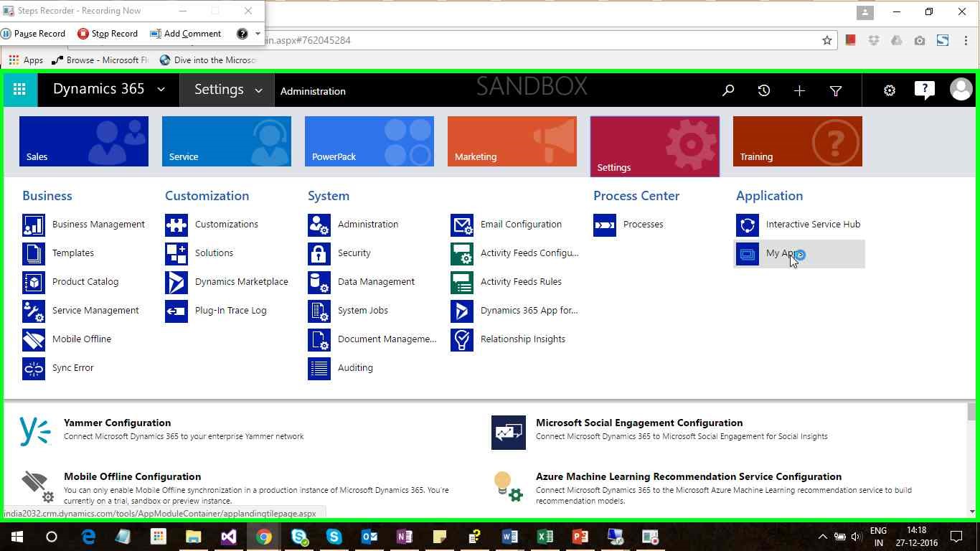
Task: Click the Processes icon
Action: (605, 225)
